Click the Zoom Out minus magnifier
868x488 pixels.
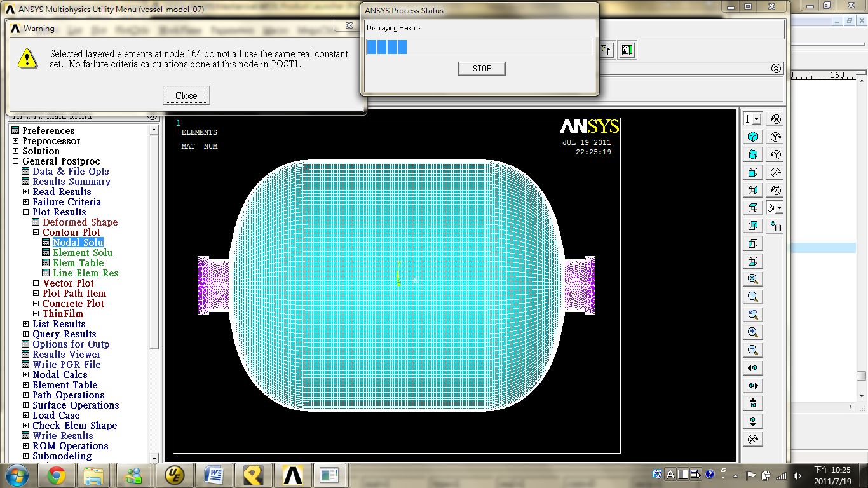coord(753,350)
